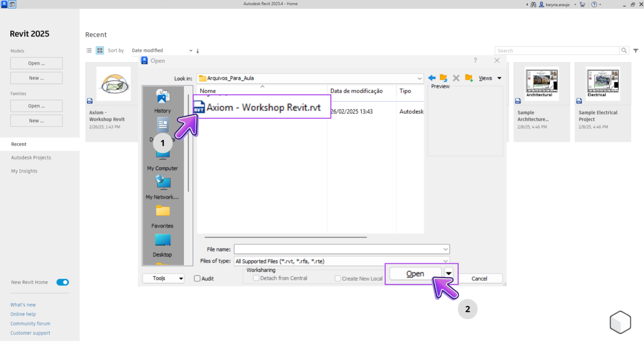Reverse the sort direction arrow
Image resolution: width=644 pixels, height=341 pixels.
(x=197, y=51)
